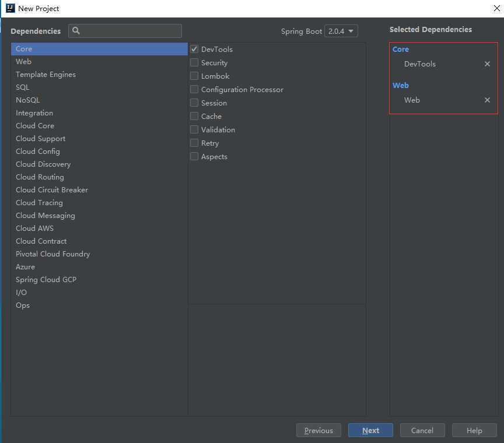Select Web entry under Selected Dependencies
This screenshot has width=504, height=443.
point(412,100)
